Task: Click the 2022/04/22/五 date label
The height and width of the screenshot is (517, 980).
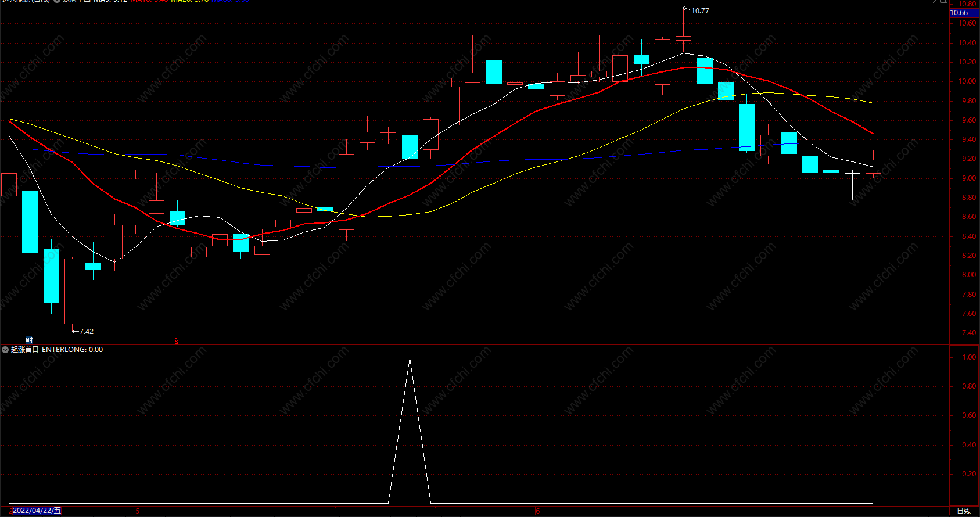Action: (x=37, y=511)
